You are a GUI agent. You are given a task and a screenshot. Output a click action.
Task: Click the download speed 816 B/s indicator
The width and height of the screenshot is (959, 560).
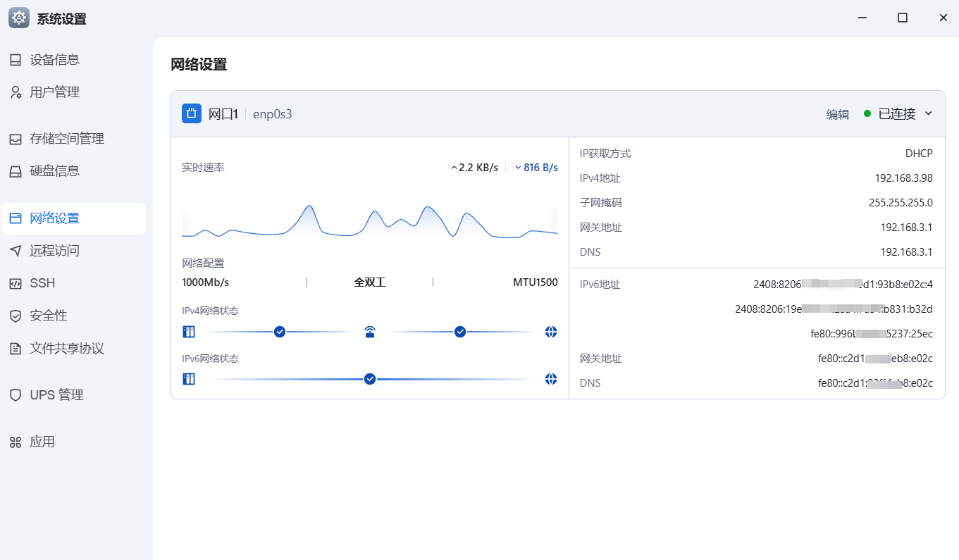(x=536, y=168)
